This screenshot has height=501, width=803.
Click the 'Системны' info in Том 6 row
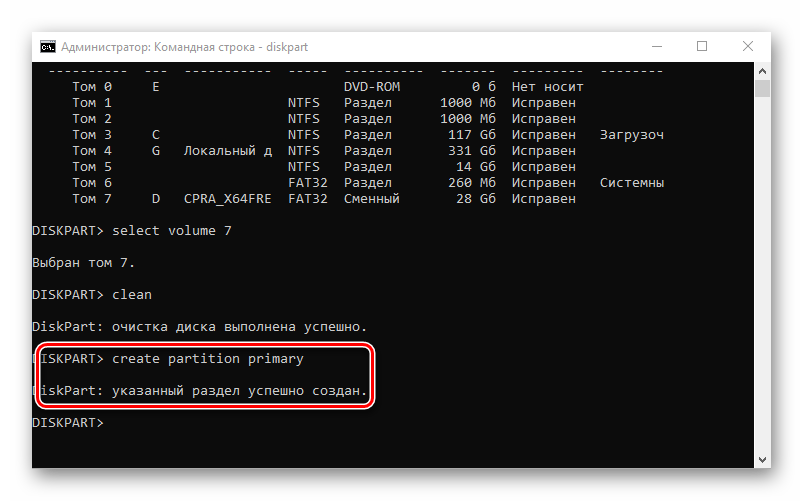pyautogui.click(x=632, y=183)
